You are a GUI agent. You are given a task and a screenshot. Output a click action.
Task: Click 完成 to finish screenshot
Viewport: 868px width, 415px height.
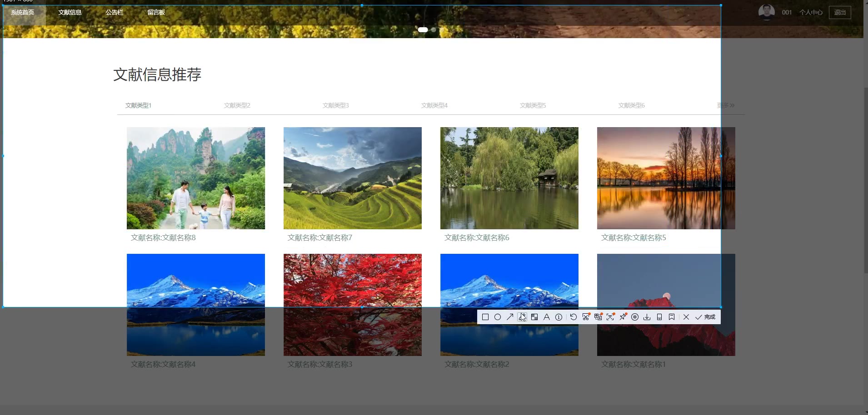click(705, 317)
